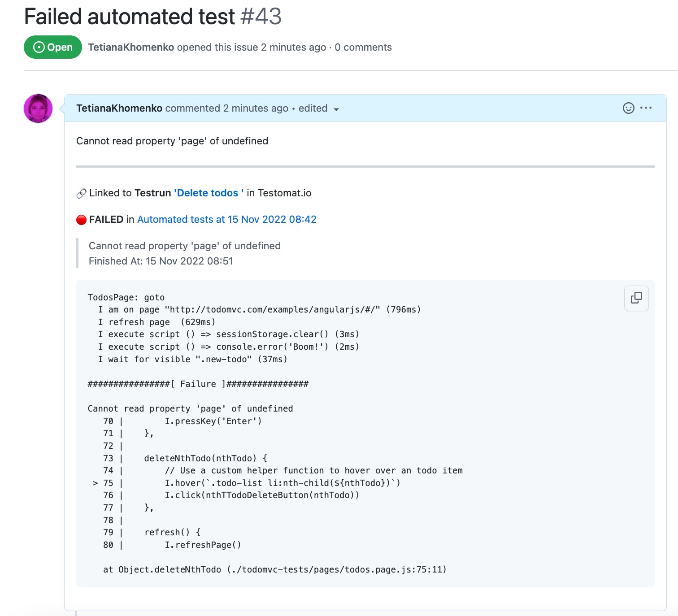Image resolution: width=678 pixels, height=616 pixels.
Task: Expand the edited history dropdown arrow
Action: coord(336,109)
